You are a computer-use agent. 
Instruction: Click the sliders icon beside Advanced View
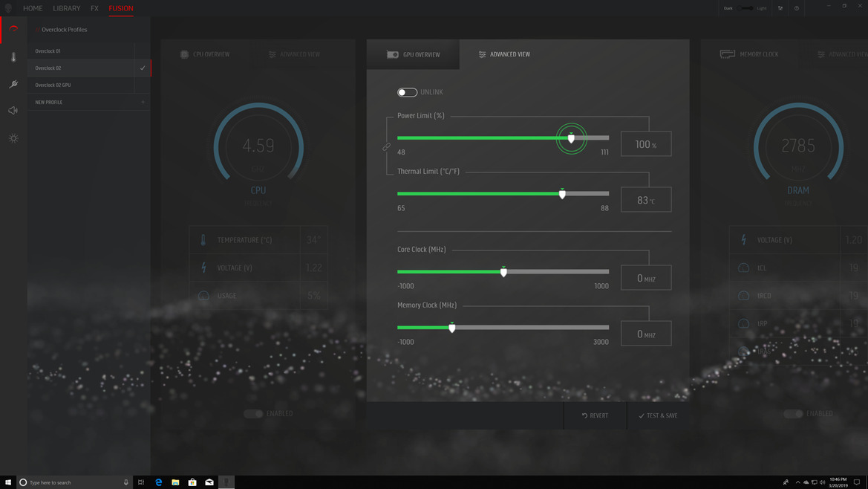[x=482, y=54]
